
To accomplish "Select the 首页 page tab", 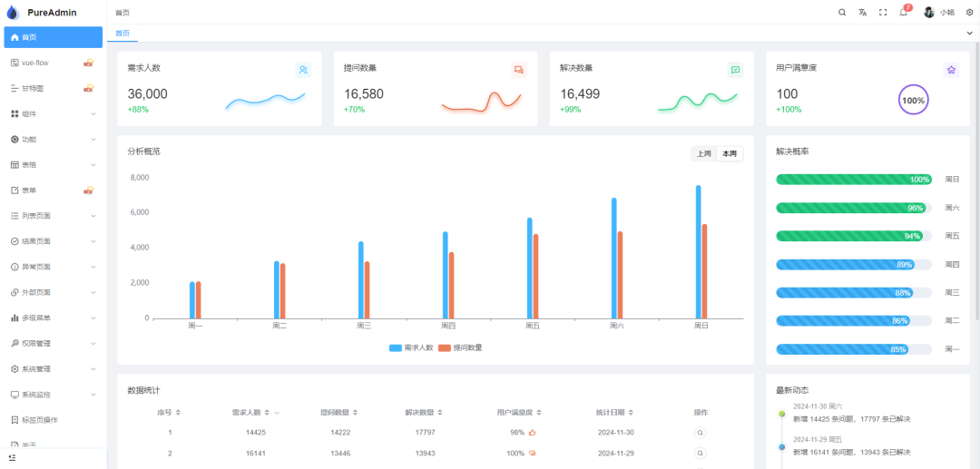I will pyautogui.click(x=122, y=33).
